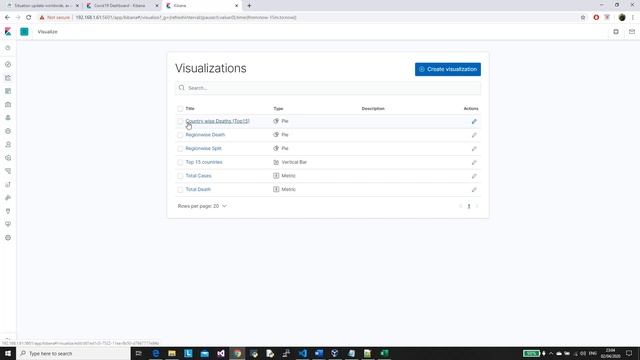
Task: Focus the visualizations Search field
Action: click(328, 88)
